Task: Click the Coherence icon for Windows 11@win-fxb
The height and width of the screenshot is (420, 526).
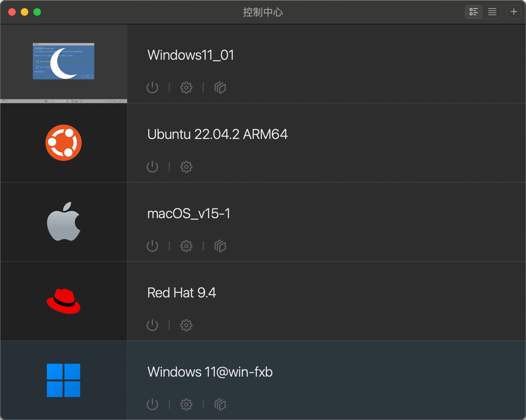Action: pyautogui.click(x=220, y=404)
